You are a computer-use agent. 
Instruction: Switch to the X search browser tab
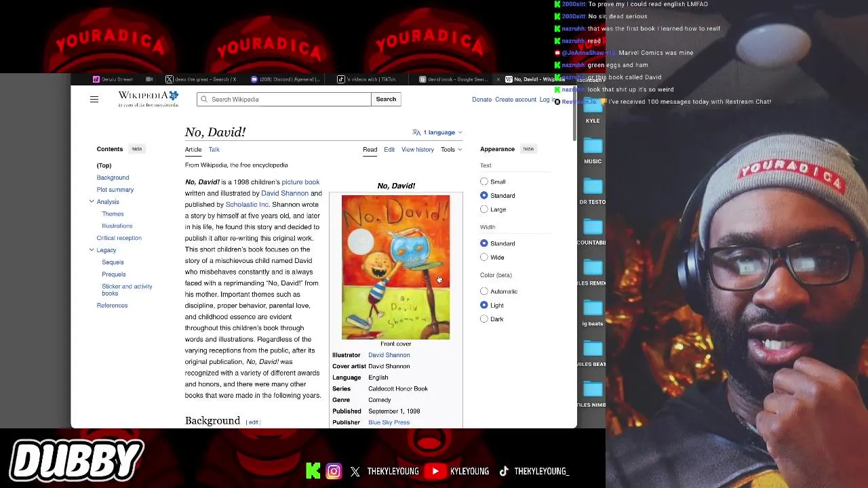(201, 79)
